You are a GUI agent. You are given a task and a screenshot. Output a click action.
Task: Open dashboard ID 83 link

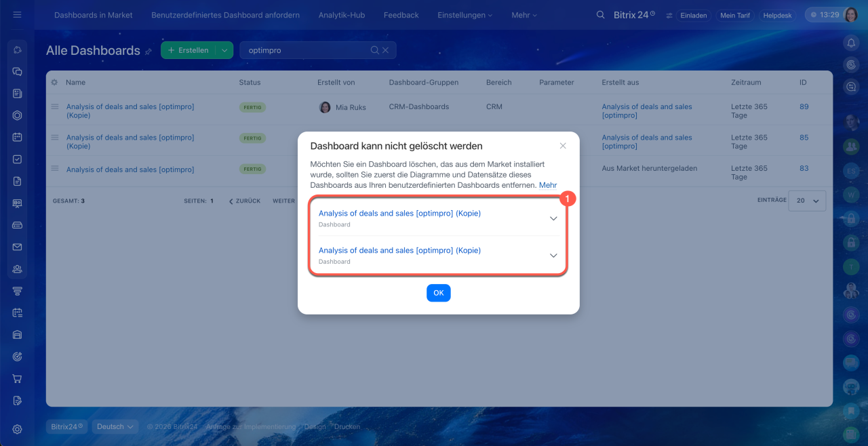click(x=804, y=169)
